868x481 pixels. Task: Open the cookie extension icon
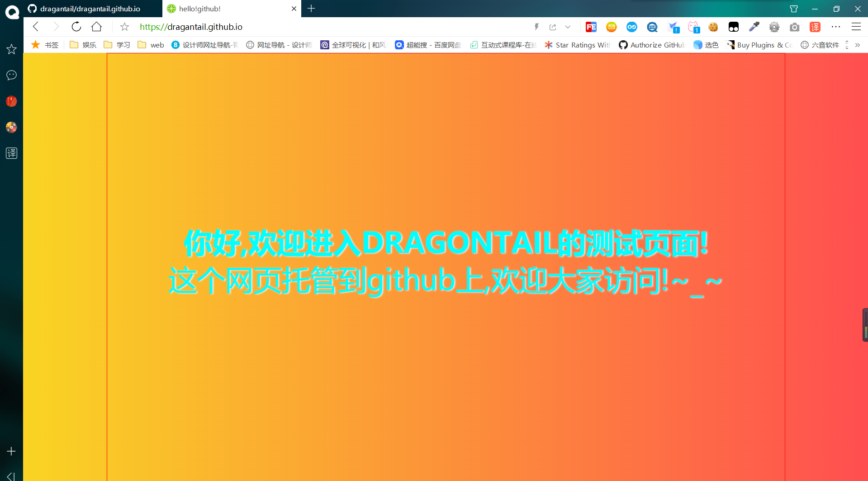click(x=713, y=27)
